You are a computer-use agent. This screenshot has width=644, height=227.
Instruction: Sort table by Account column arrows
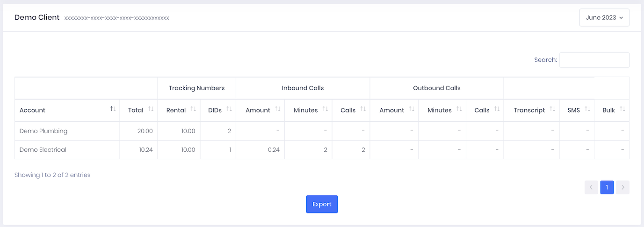point(113,109)
